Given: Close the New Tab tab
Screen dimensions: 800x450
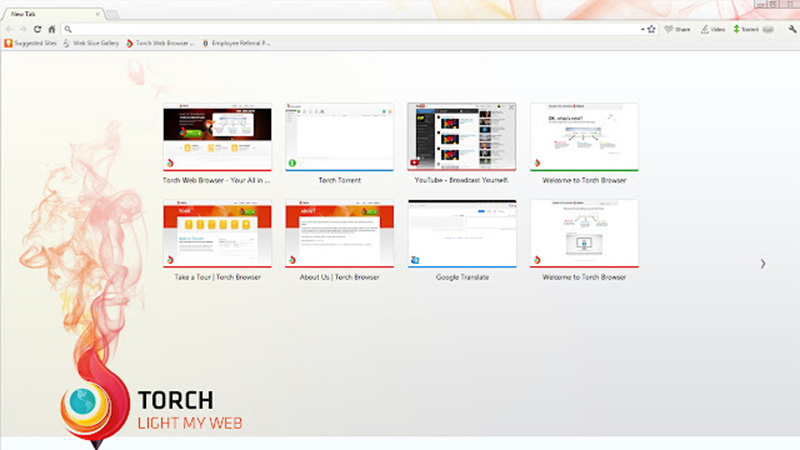Looking at the screenshot, I should pos(98,14).
